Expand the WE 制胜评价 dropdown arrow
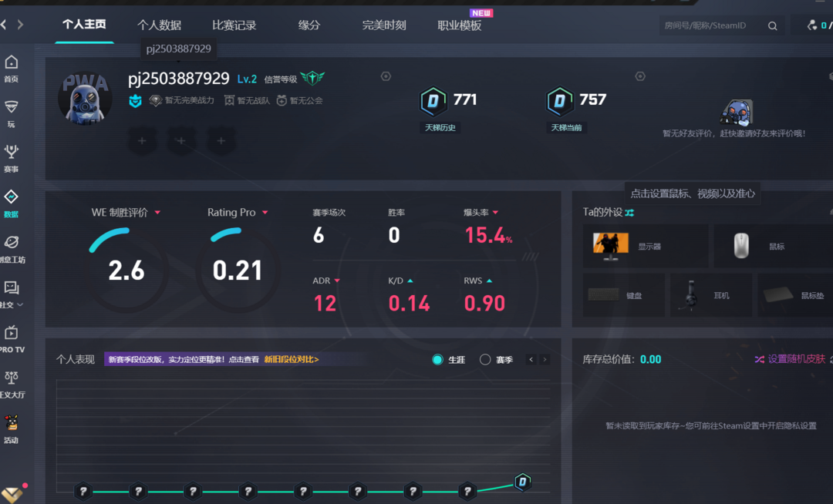This screenshot has height=504, width=833. [157, 213]
